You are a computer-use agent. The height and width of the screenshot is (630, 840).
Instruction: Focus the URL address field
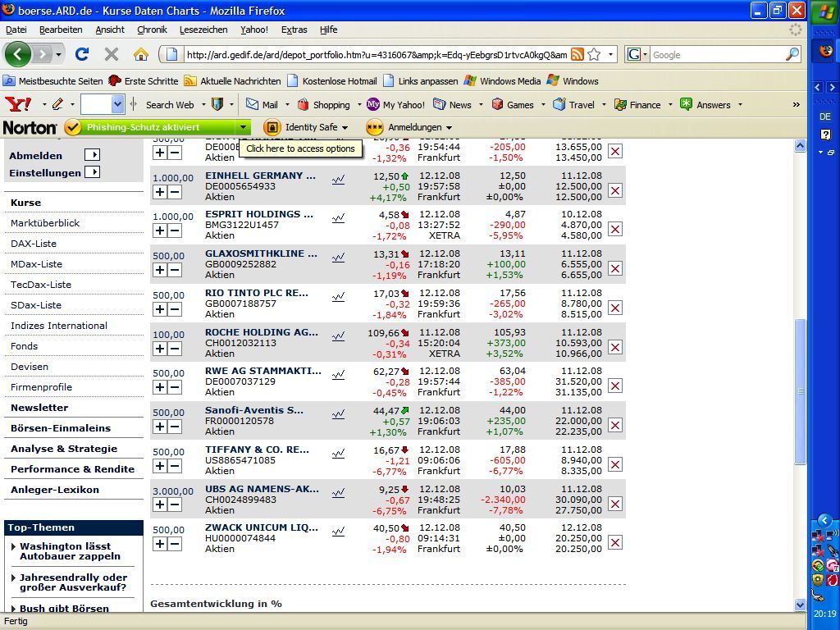[x=376, y=55]
